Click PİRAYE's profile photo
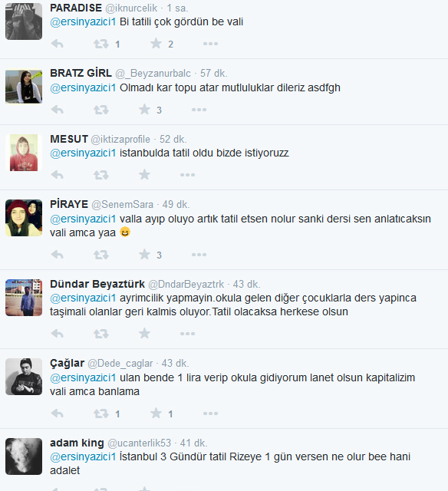The height and width of the screenshot is (491, 448). [24, 218]
